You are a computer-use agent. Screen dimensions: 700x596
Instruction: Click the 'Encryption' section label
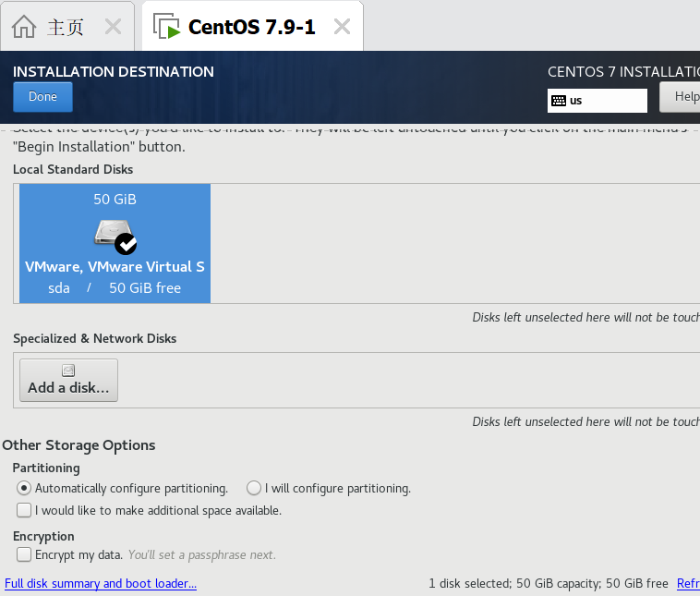(43, 536)
